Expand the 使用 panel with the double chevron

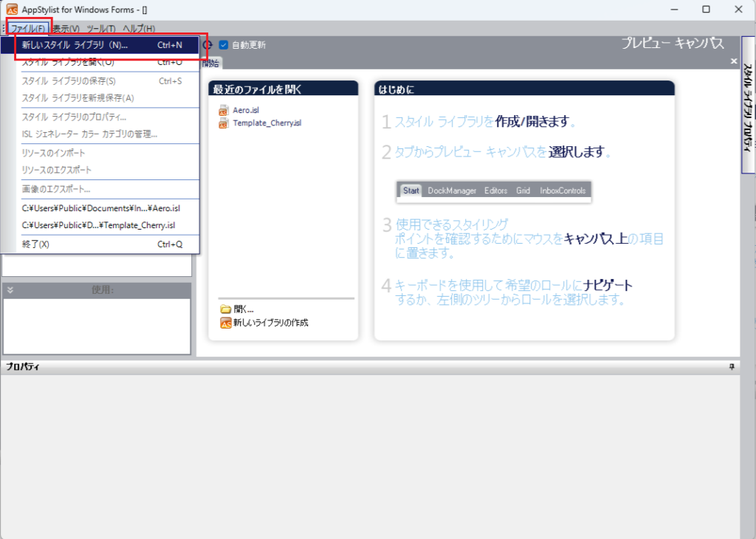coord(10,290)
